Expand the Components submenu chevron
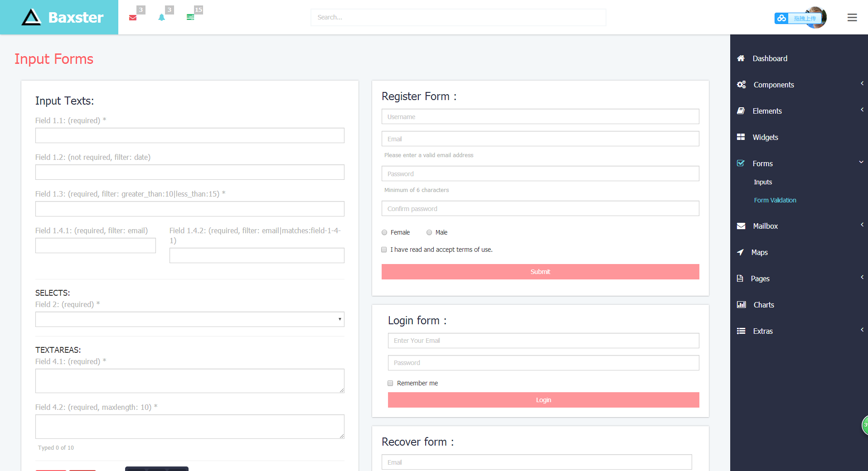Viewport: 868px width, 471px height. click(862, 83)
